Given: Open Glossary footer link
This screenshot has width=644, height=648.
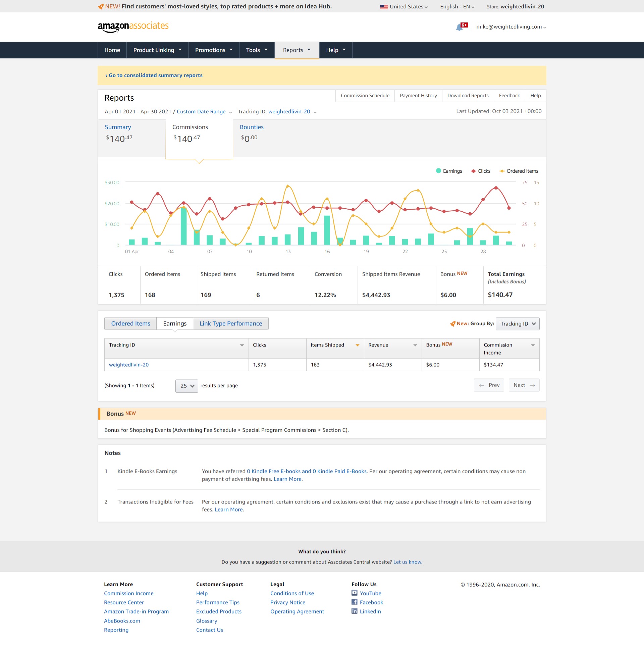Looking at the screenshot, I should [207, 621].
